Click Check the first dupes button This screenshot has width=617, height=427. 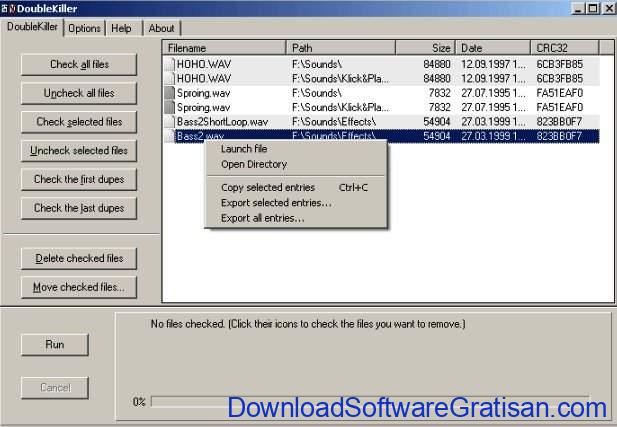(x=79, y=179)
